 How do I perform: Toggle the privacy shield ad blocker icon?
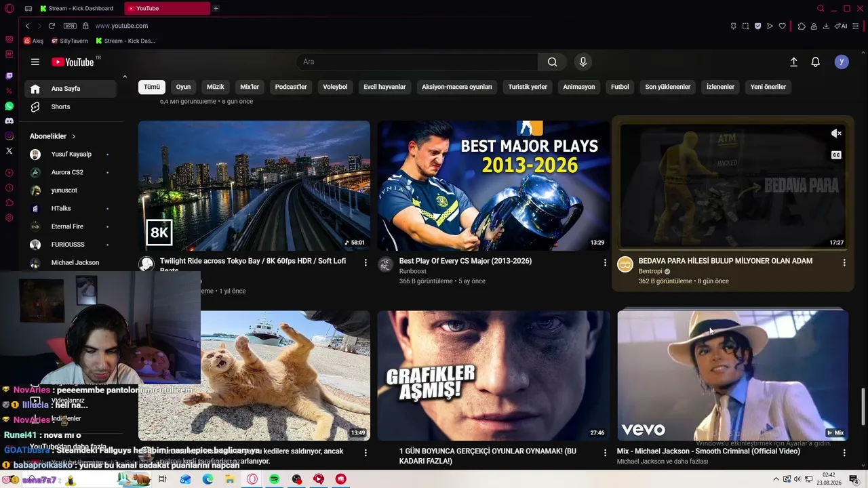click(757, 26)
